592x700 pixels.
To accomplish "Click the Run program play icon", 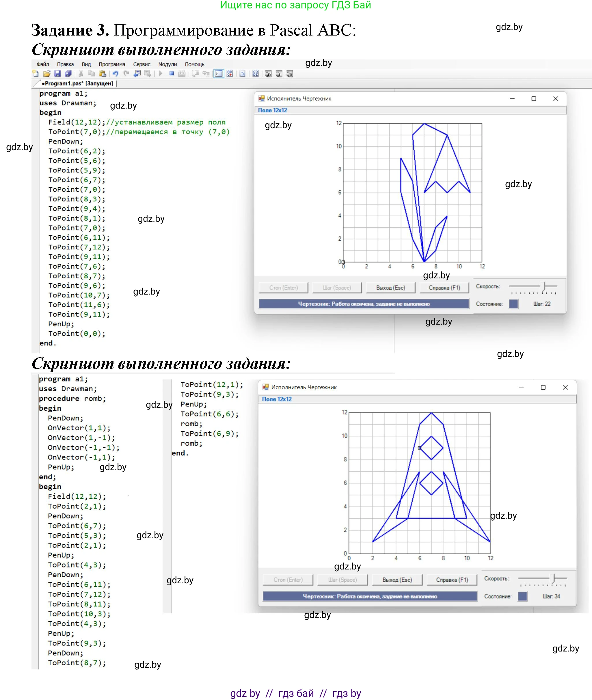I will (x=161, y=73).
